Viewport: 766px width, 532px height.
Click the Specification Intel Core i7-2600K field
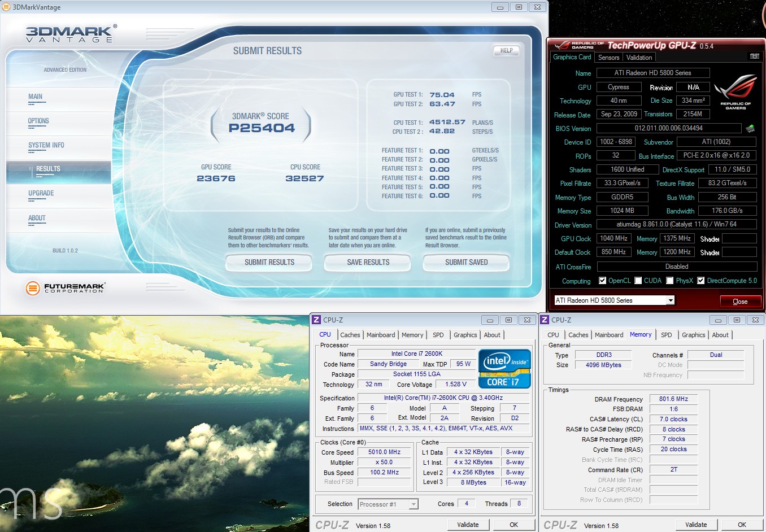pos(443,398)
